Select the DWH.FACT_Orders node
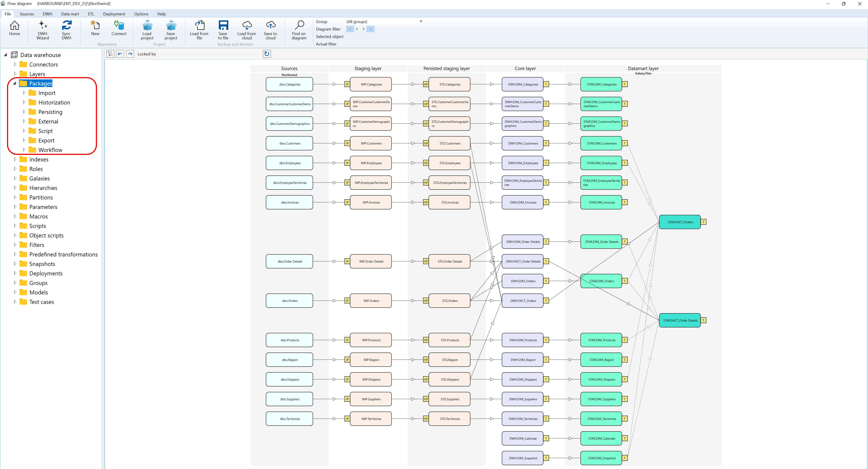This screenshot has width=868, height=469. 523,301
